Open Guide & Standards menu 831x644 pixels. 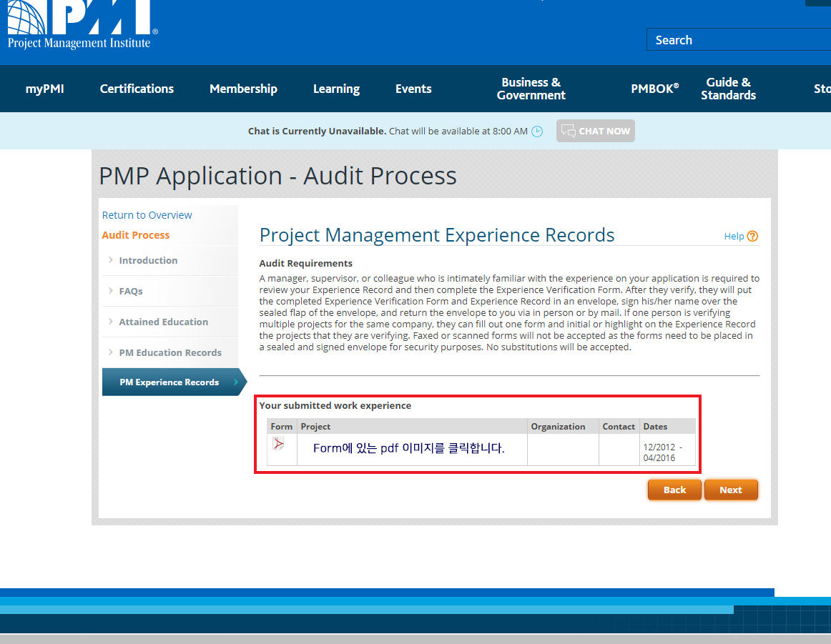(x=728, y=89)
